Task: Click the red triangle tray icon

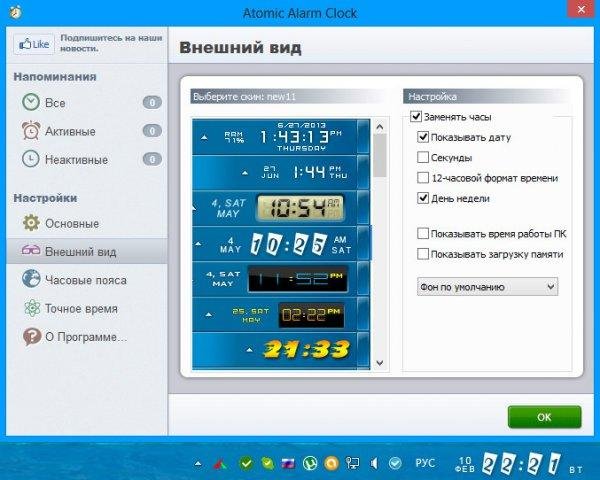Action: pos(220,464)
